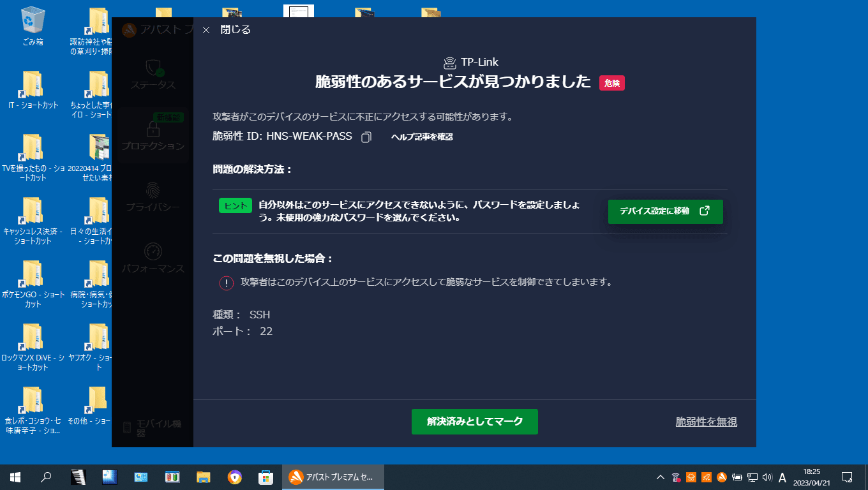Image resolution: width=868 pixels, height=490 pixels.
Task: Select the ロックマンX DiVE shortcut folder
Action: click(33, 347)
